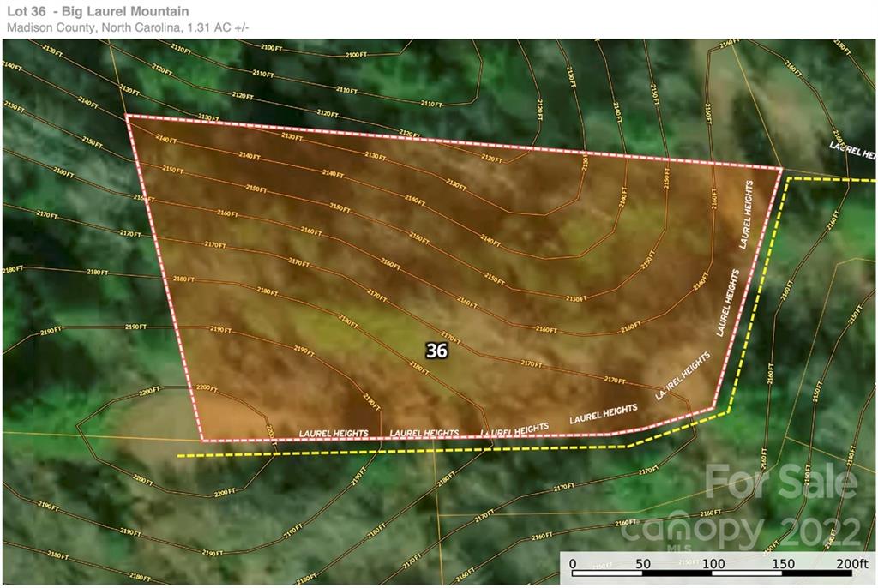Click the For Sale watermark text
The width and height of the screenshot is (878, 588).
coord(780,482)
